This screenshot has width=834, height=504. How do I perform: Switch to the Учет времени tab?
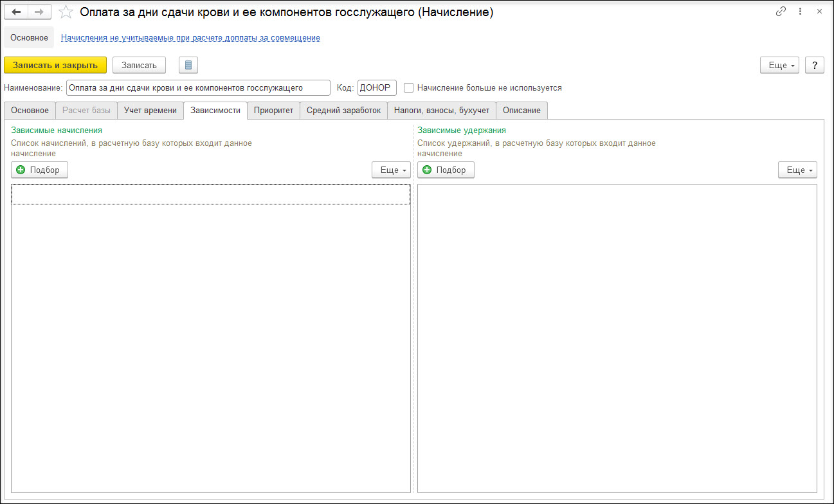point(150,111)
